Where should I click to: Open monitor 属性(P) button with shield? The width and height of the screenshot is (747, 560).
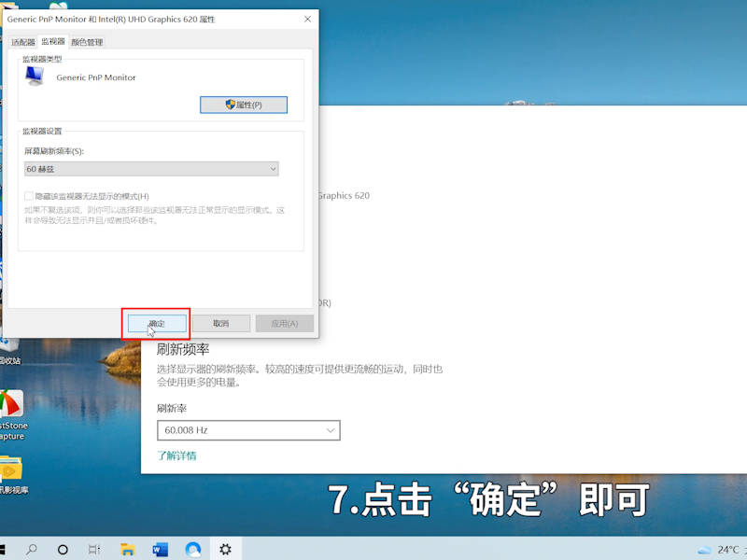pyautogui.click(x=244, y=105)
